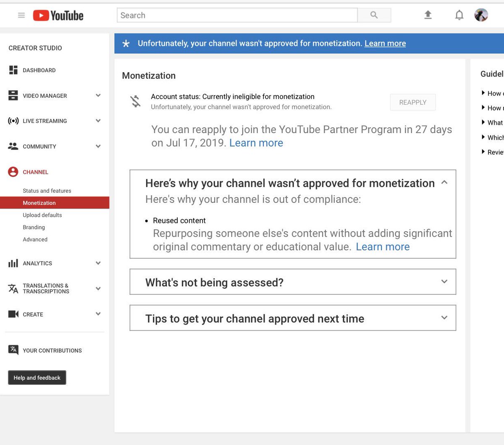Viewport: 504px width, 445px height.
Task: Expand the Live Streaming section
Action: tap(98, 121)
